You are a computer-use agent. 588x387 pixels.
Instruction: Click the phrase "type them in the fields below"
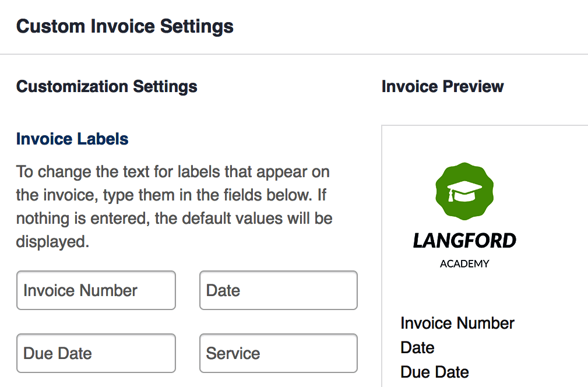(207, 195)
